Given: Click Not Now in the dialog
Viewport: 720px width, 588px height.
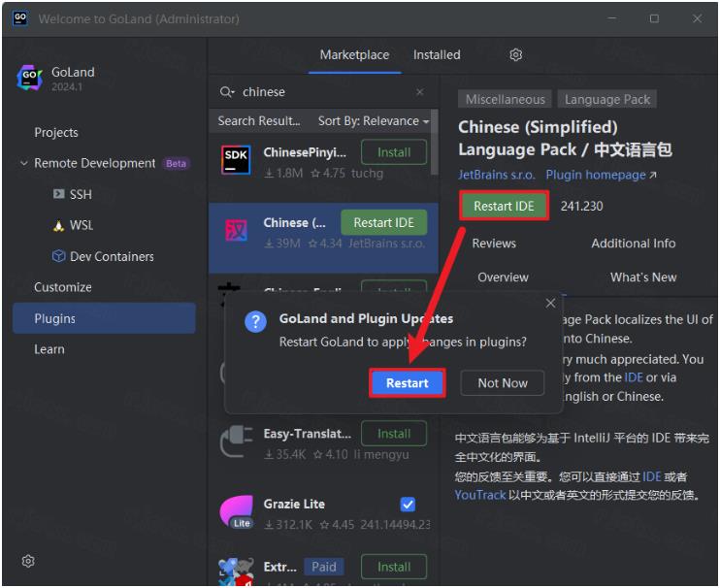Looking at the screenshot, I should (503, 383).
